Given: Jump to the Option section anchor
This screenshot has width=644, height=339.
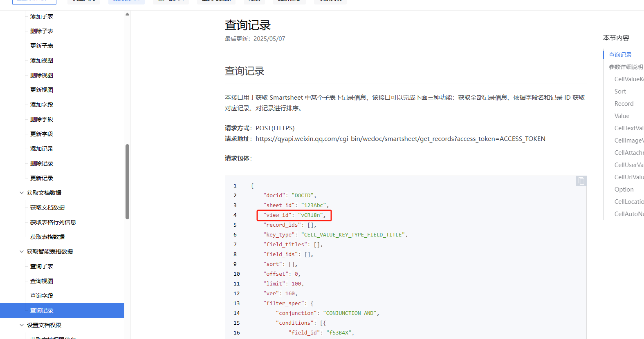Looking at the screenshot, I should [x=624, y=190].
